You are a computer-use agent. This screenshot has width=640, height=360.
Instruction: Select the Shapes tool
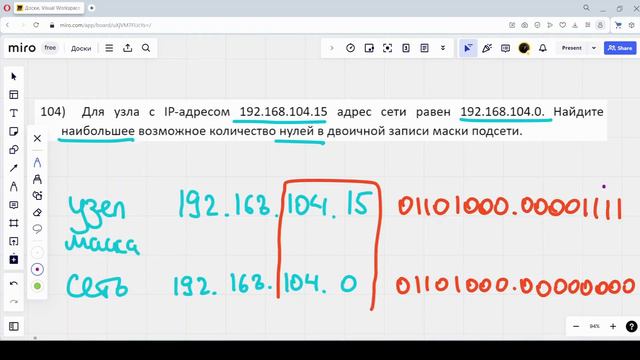pyautogui.click(x=13, y=150)
